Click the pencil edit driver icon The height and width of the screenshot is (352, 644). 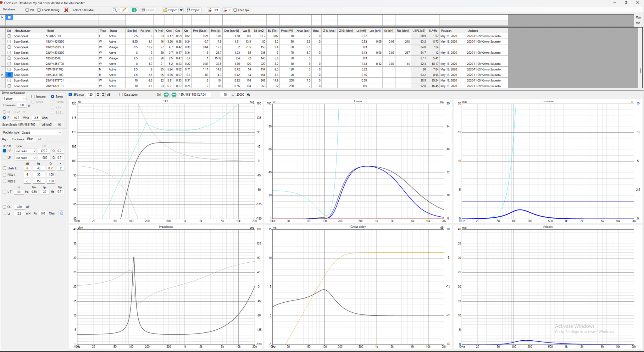124,10
